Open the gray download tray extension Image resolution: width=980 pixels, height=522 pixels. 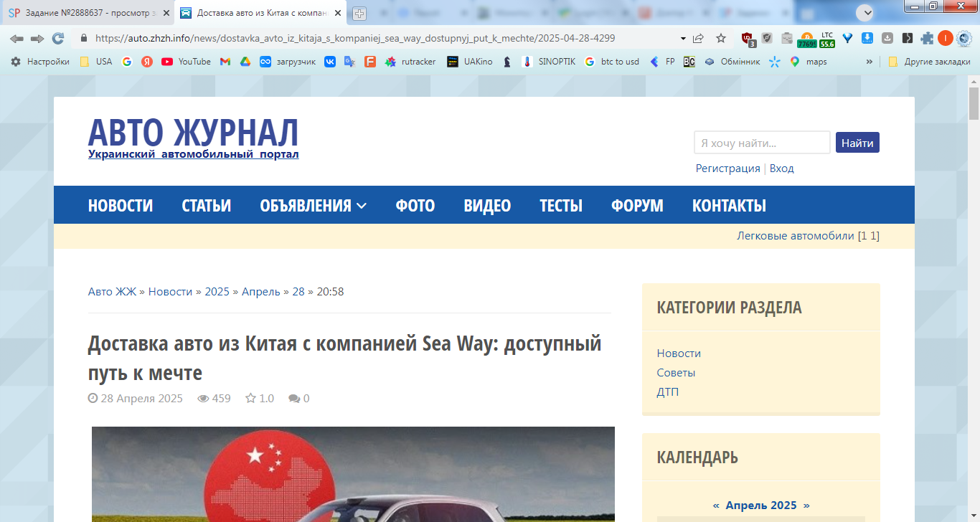click(x=887, y=39)
